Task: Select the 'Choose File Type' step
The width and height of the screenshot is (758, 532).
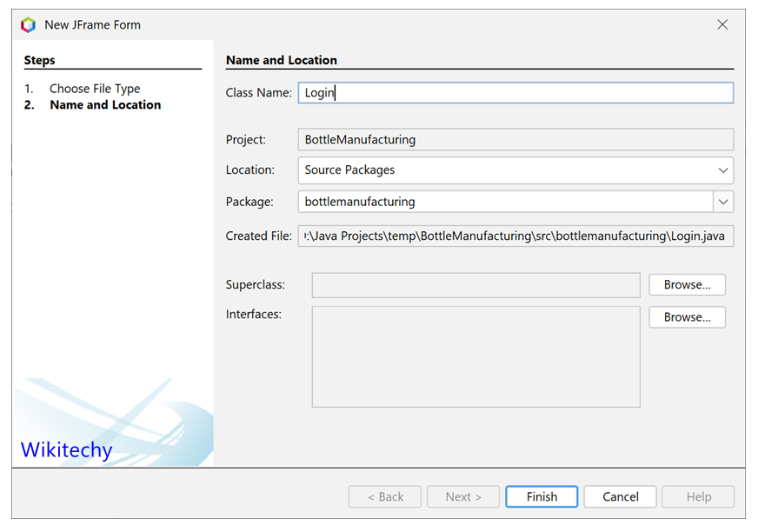Action: tap(95, 88)
